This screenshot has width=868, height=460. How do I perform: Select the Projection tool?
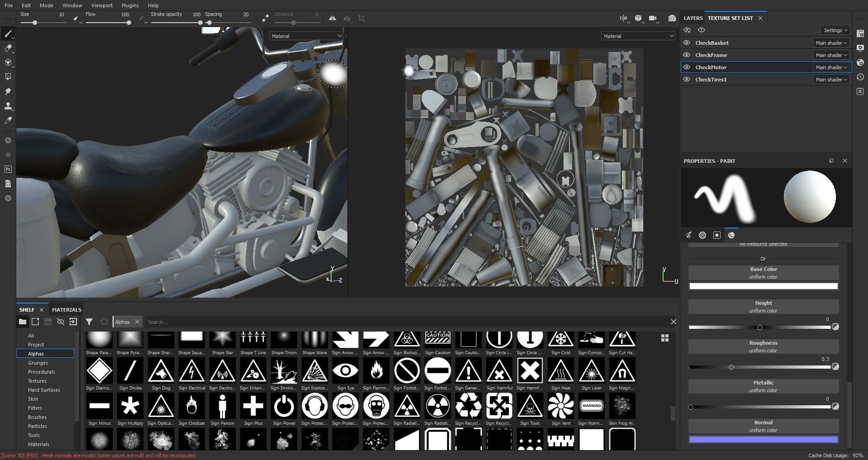point(8,63)
